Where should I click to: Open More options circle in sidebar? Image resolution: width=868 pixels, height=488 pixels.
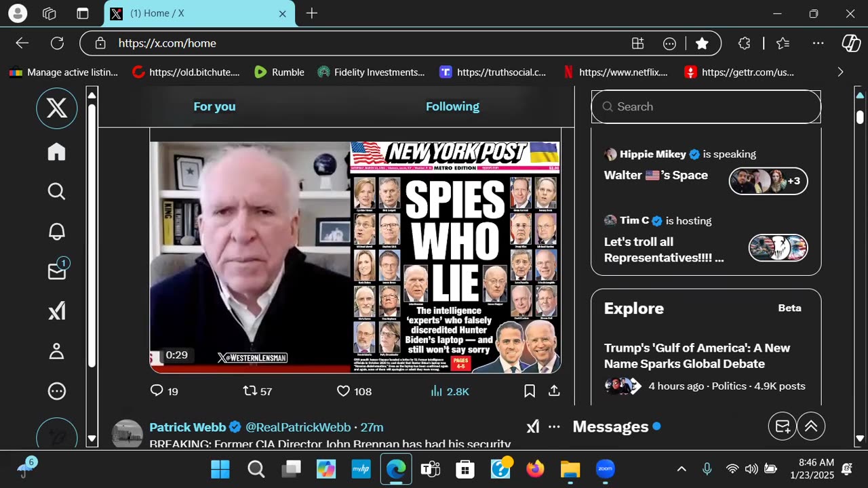click(x=57, y=391)
